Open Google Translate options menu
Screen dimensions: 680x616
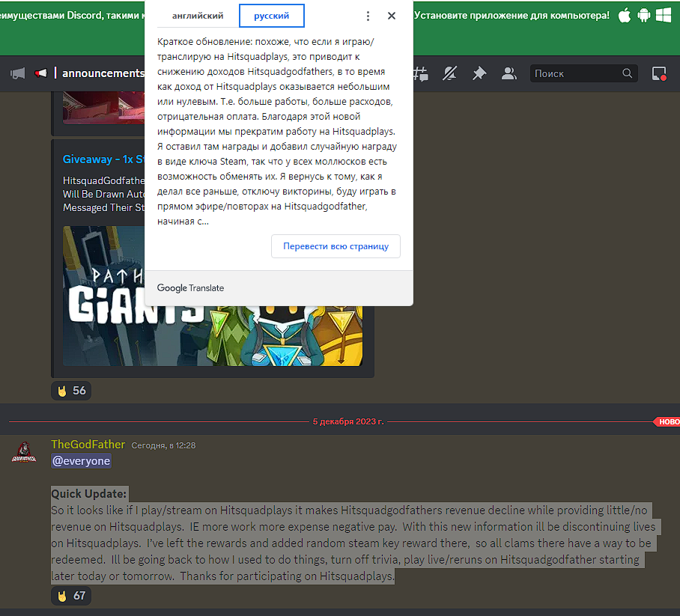[368, 16]
